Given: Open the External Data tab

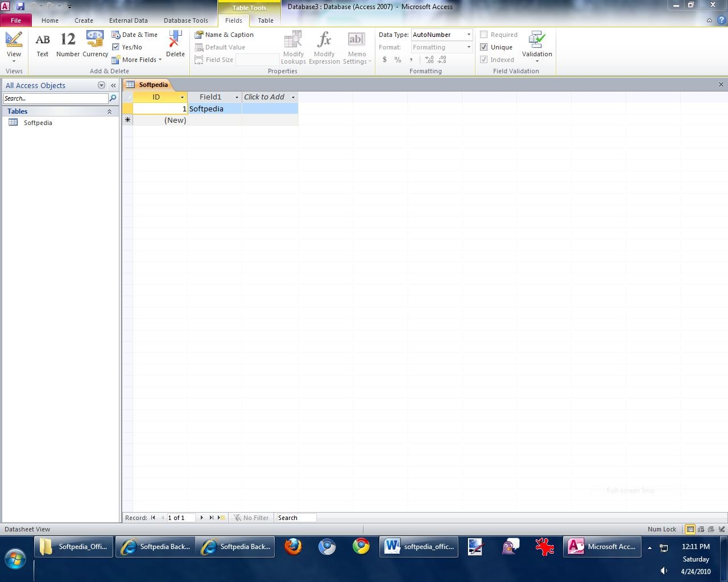Looking at the screenshot, I should point(128,20).
